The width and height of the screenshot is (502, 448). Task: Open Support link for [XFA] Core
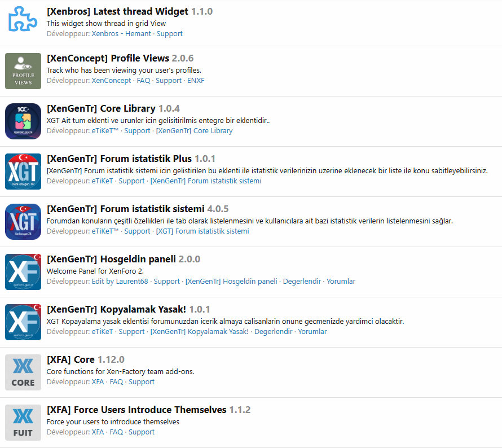[x=142, y=382]
